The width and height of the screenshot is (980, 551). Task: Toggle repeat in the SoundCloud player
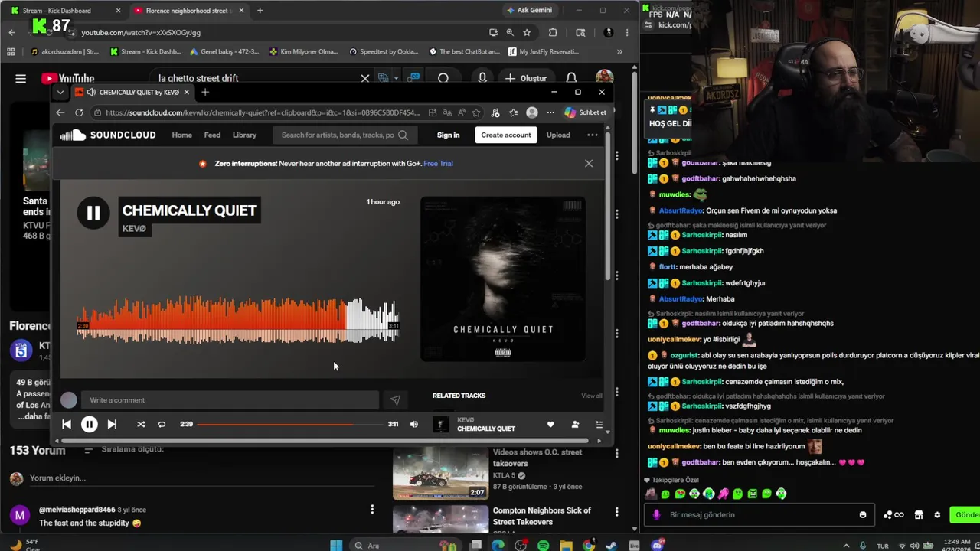click(x=162, y=424)
